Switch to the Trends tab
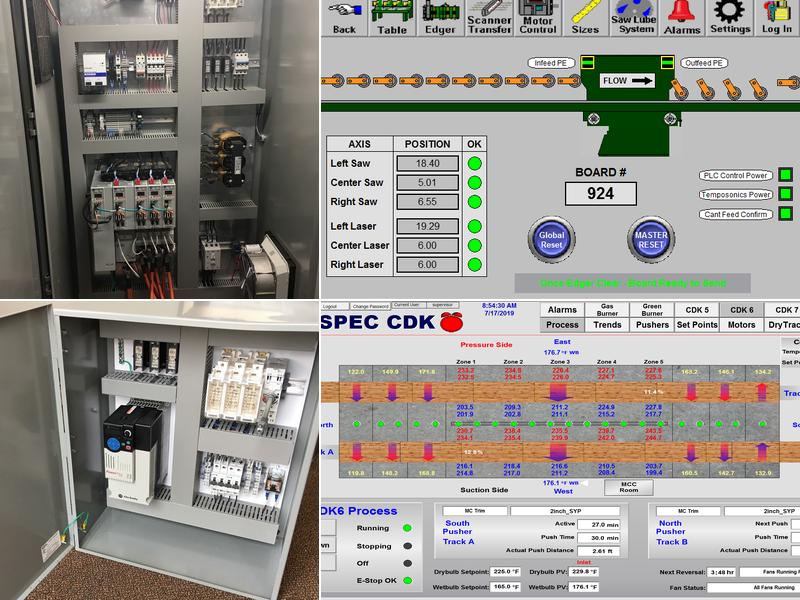The image size is (800, 600). (608, 323)
